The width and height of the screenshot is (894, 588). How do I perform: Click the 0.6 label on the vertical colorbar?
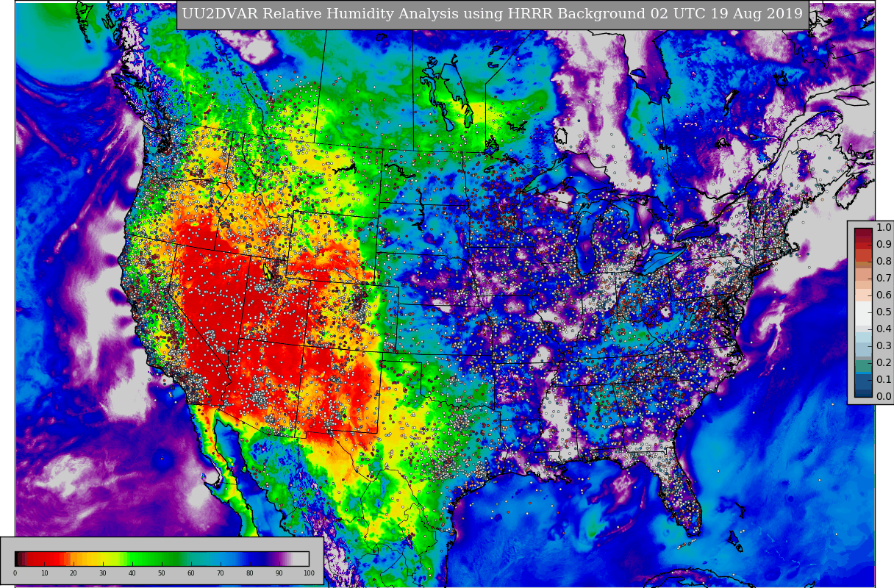click(884, 295)
